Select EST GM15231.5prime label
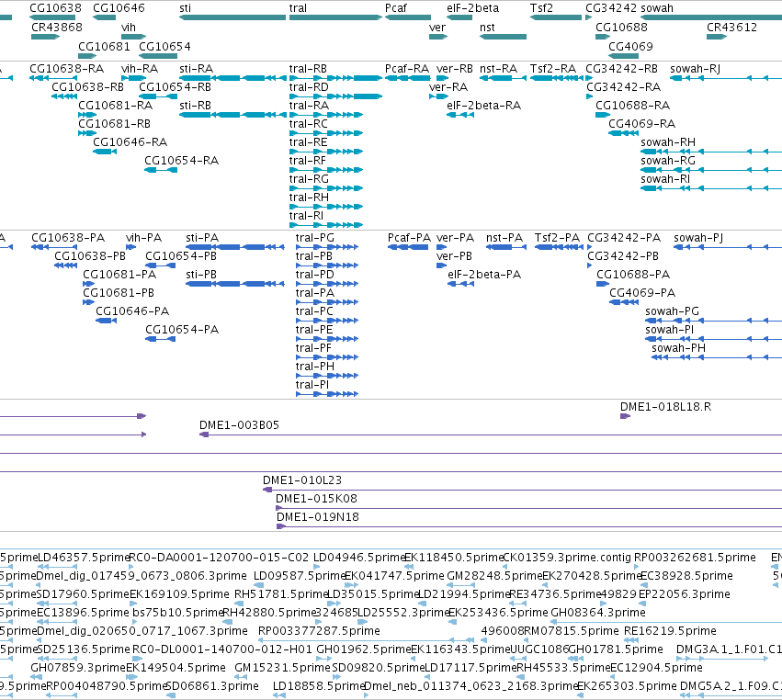Image resolution: width=782 pixels, height=700 pixels. pos(282,668)
